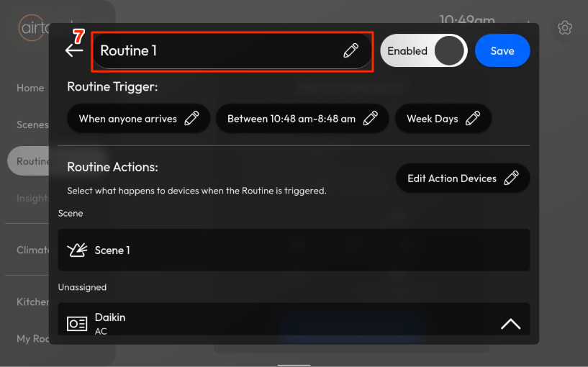The height and width of the screenshot is (367, 588).
Task: Click the pencil icon beside Routine 1
Action: coord(350,50)
